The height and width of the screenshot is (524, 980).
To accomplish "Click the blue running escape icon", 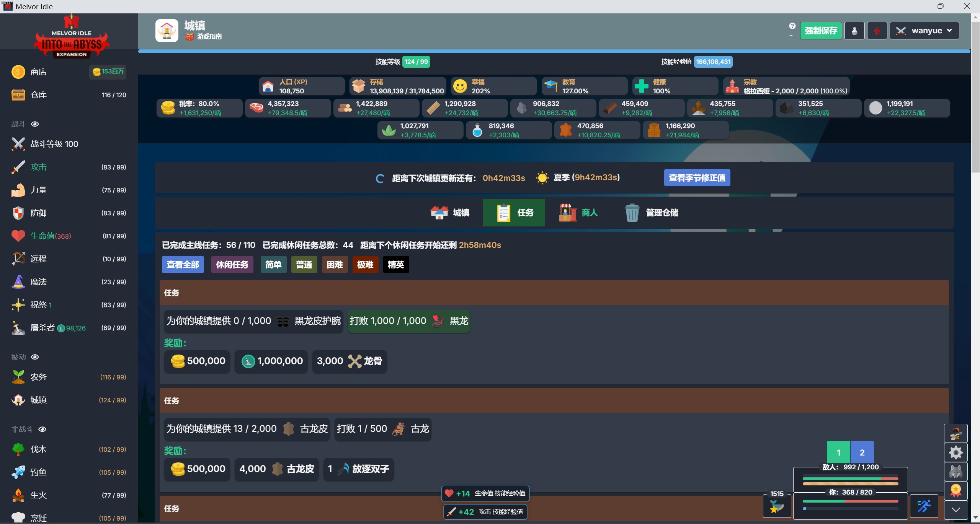I will point(924,506).
